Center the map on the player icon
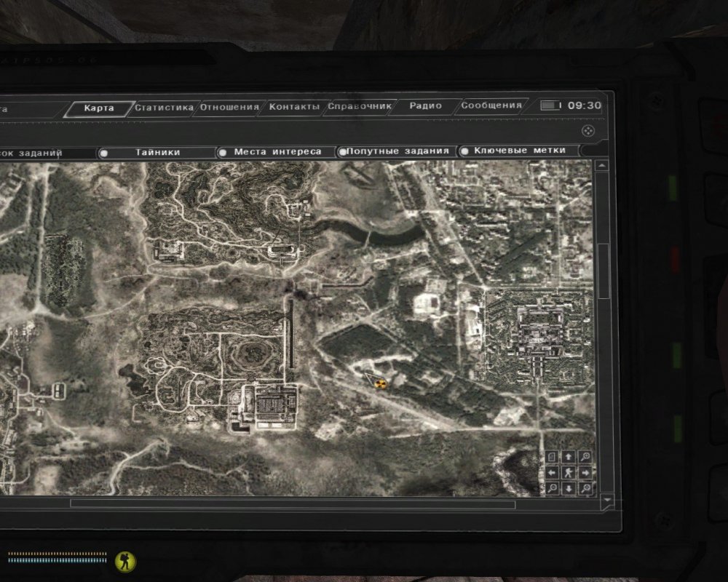 tap(569, 472)
